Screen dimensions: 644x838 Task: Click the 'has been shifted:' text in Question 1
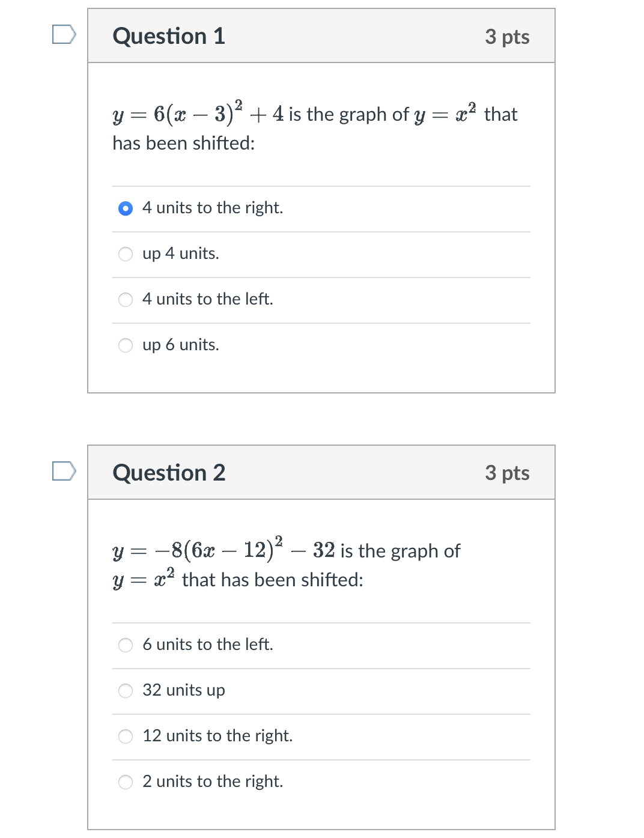point(184,143)
